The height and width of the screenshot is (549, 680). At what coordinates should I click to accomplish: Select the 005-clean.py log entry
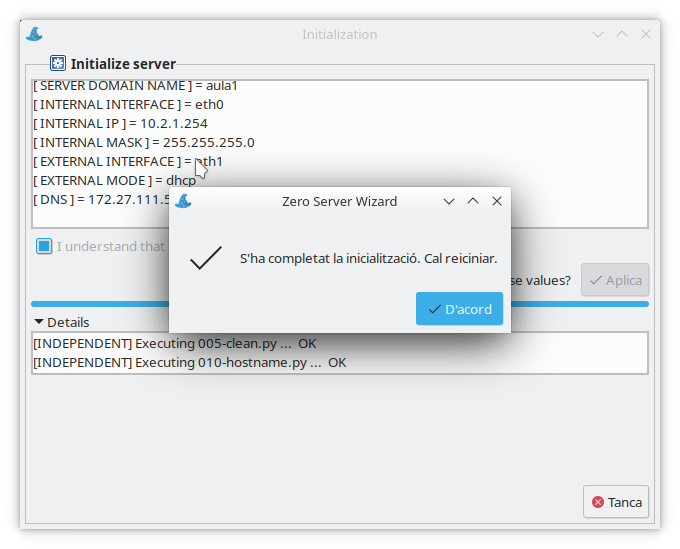(x=175, y=343)
